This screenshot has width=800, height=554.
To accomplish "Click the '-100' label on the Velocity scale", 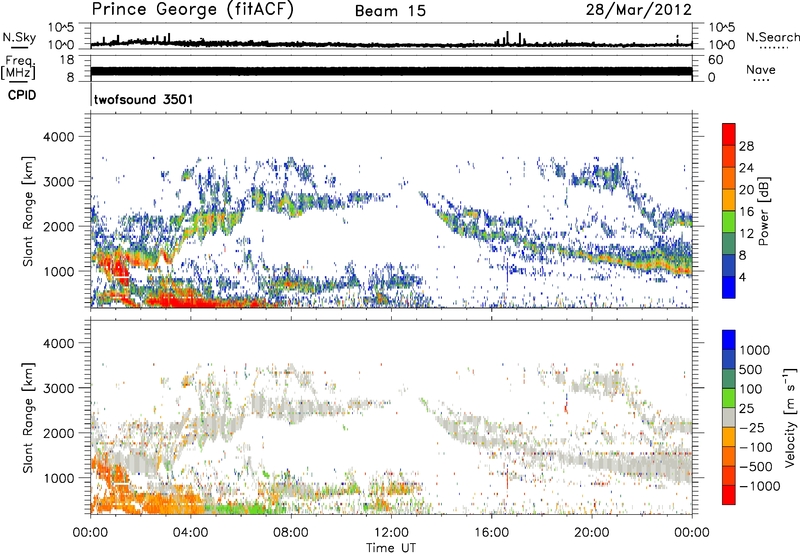I will coord(755,447).
